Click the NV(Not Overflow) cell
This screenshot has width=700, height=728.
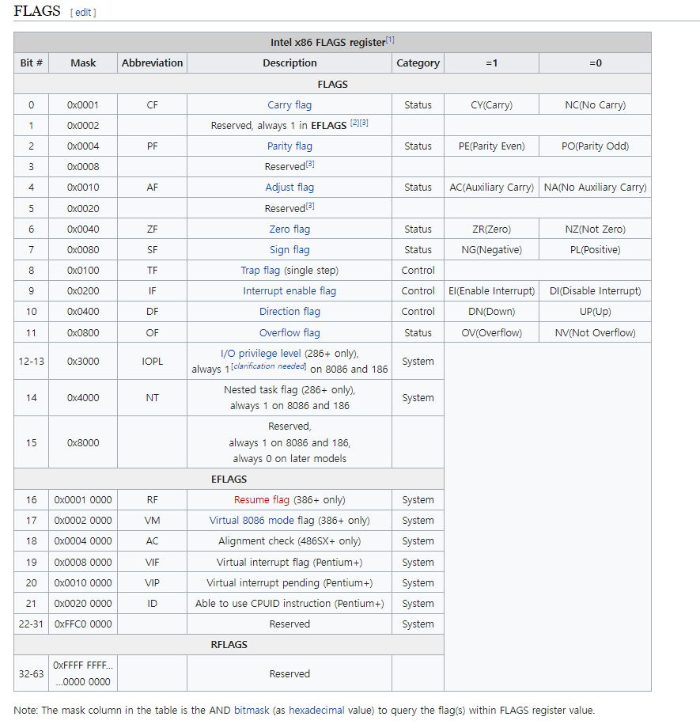coord(595,333)
